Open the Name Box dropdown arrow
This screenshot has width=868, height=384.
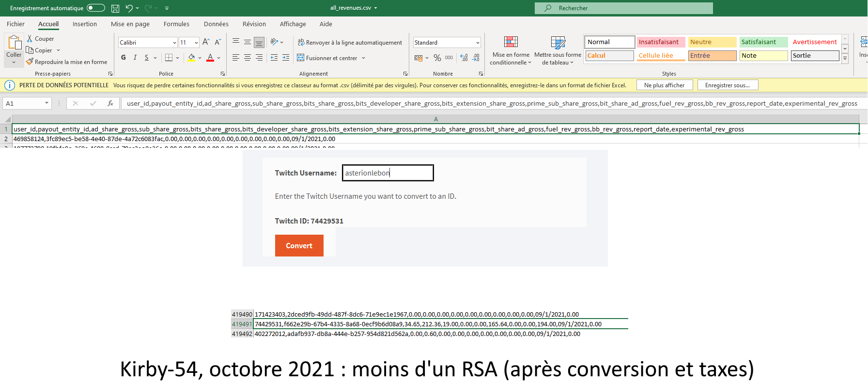pyautogui.click(x=46, y=103)
